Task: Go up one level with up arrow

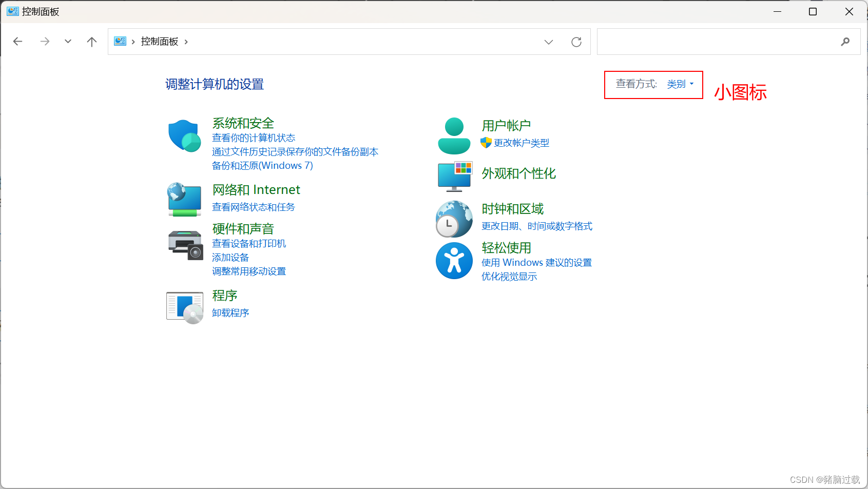Action: coord(92,42)
